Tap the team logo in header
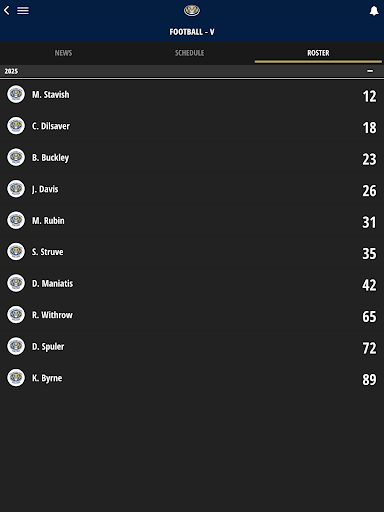This screenshot has height=512, width=384. click(192, 10)
